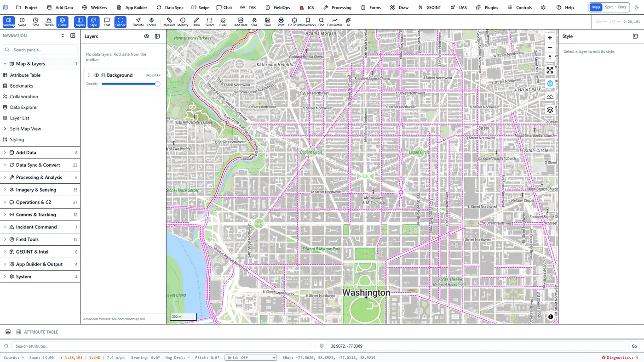Open map layers stack control
Viewport: 644px width, 362px height.
pyautogui.click(x=550, y=110)
